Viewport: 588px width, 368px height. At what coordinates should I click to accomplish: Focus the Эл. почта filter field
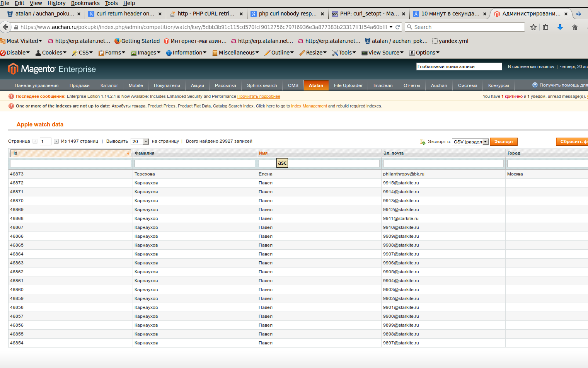(443, 164)
